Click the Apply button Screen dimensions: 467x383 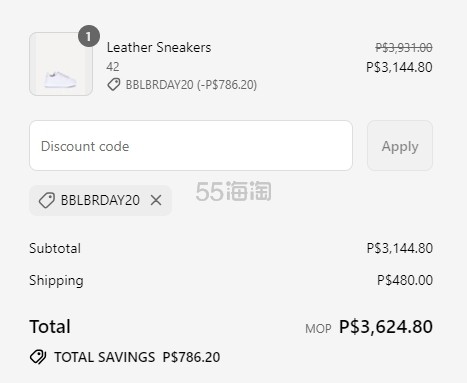[x=400, y=146]
